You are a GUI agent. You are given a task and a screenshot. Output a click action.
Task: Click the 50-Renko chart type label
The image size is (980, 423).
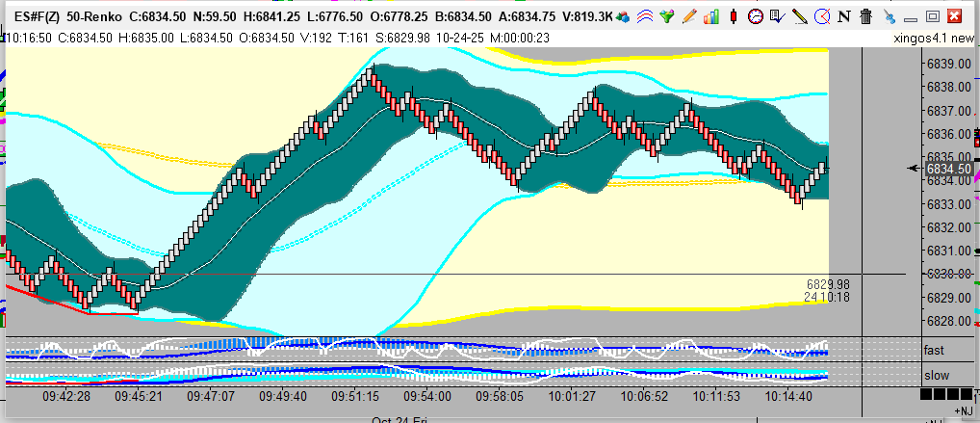pos(97,16)
